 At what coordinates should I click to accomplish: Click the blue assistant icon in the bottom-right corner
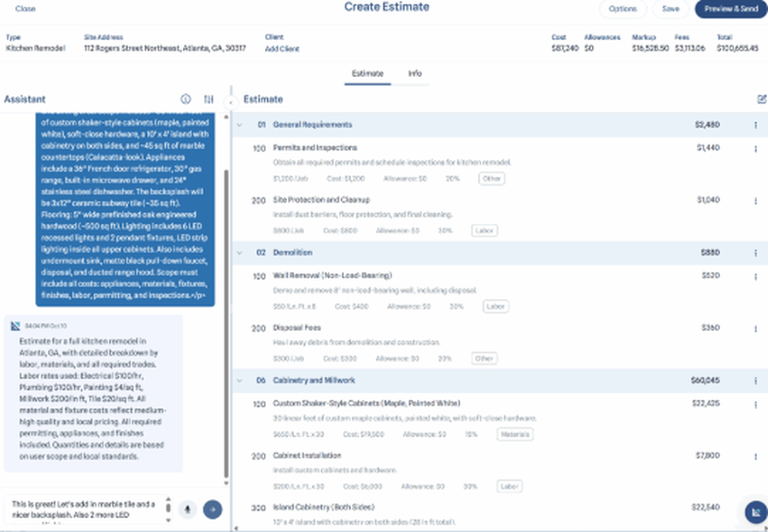[755, 511]
